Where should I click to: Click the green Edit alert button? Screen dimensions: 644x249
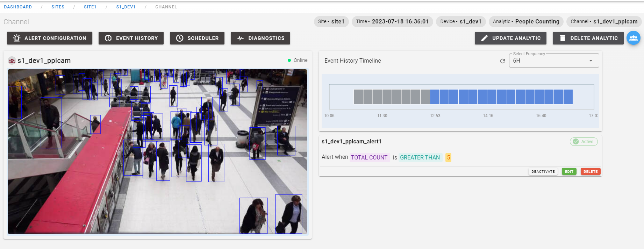point(569,171)
